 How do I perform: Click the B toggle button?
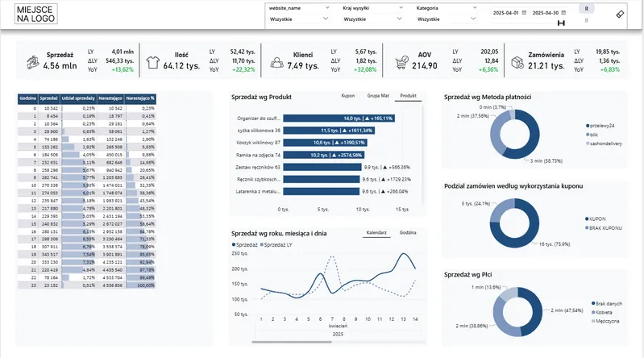(587, 20)
